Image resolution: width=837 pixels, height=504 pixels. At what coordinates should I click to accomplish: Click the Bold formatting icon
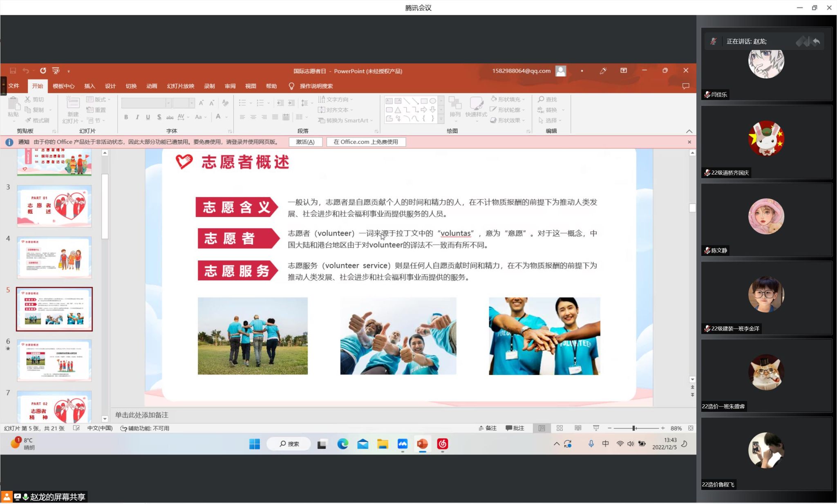click(x=126, y=117)
